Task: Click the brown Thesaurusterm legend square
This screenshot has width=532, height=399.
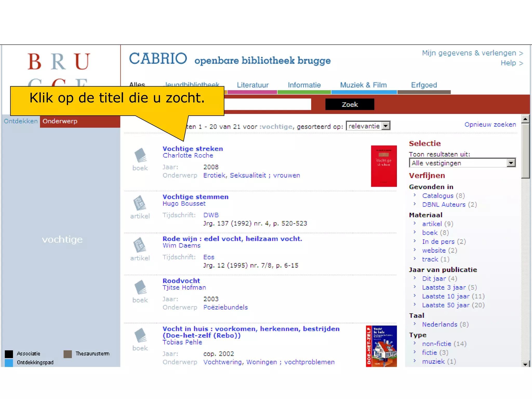Action: 68,354
